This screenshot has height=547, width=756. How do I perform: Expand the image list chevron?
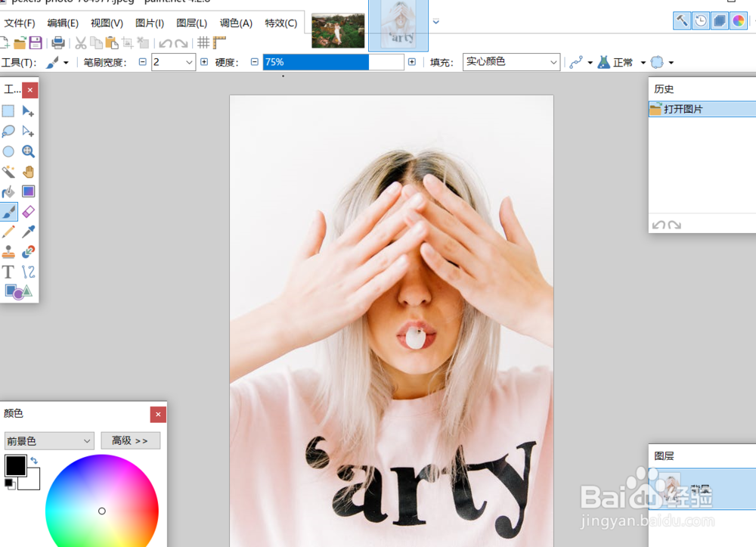pos(436,22)
